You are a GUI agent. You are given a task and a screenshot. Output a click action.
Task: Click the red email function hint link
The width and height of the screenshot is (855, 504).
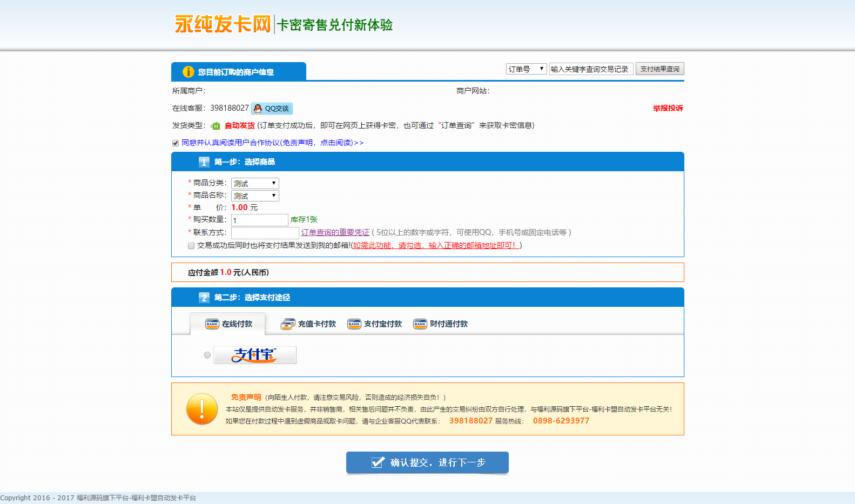point(435,246)
